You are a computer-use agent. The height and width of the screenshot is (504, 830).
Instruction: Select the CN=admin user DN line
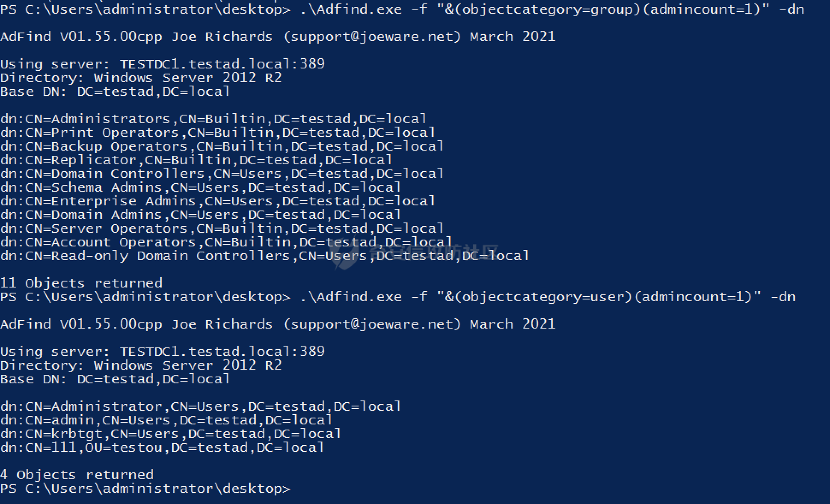click(166, 420)
